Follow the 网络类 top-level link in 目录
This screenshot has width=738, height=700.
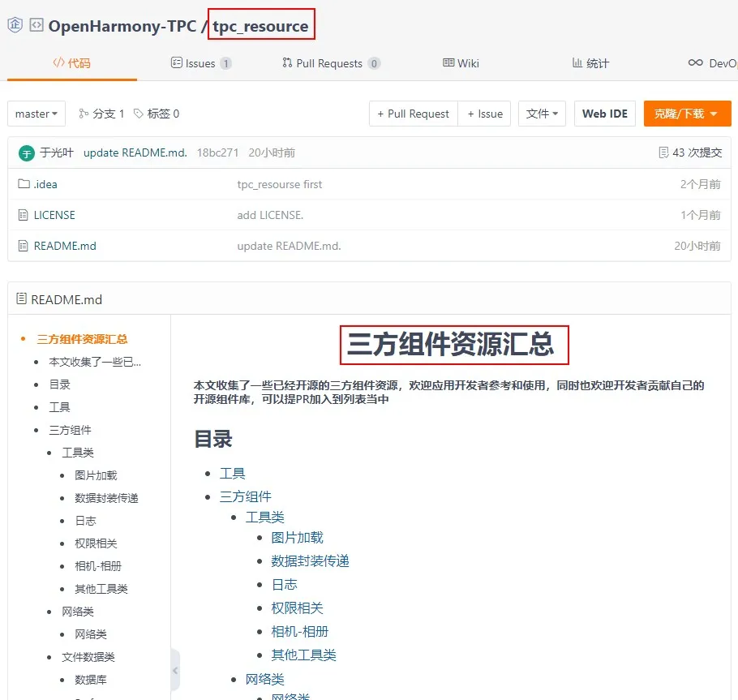tap(265, 679)
